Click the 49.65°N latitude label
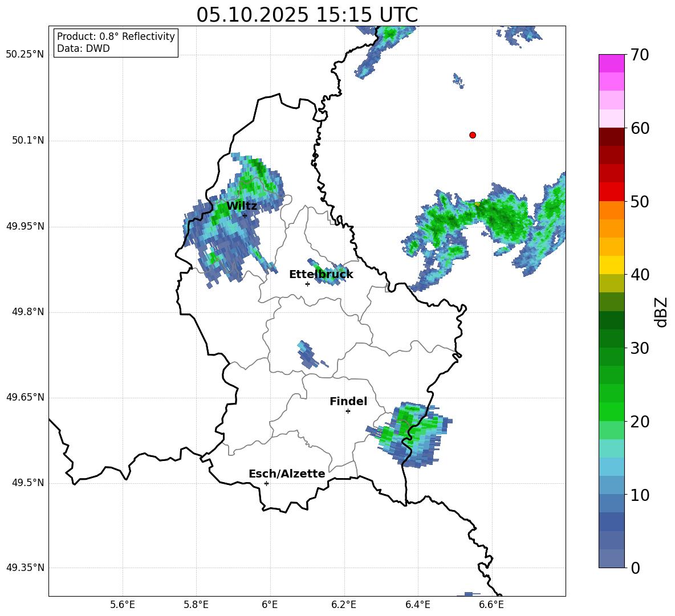Image resolution: width=675 pixels, height=616 pixels. tap(25, 397)
